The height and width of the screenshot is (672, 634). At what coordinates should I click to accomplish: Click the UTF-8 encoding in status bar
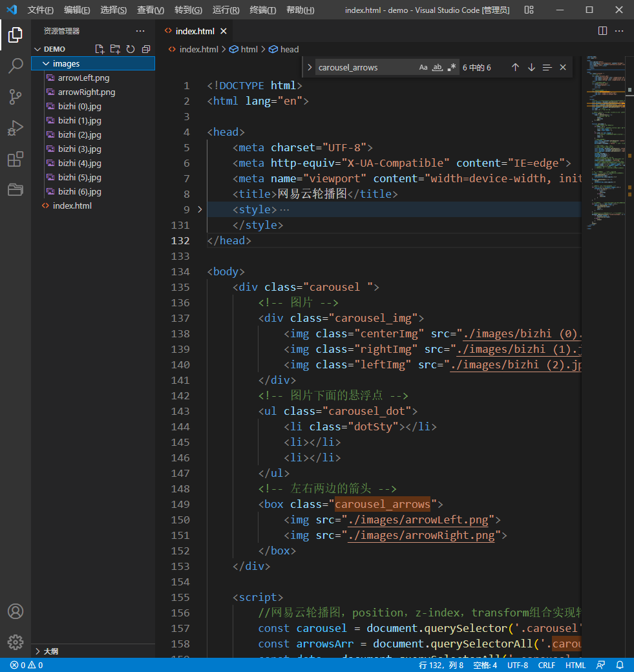tap(517, 665)
